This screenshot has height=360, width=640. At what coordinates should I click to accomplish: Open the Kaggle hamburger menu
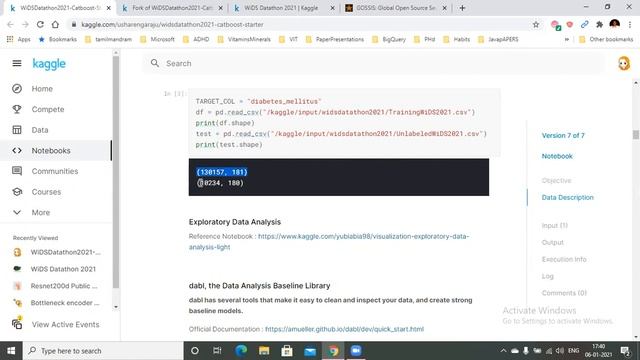click(x=17, y=63)
